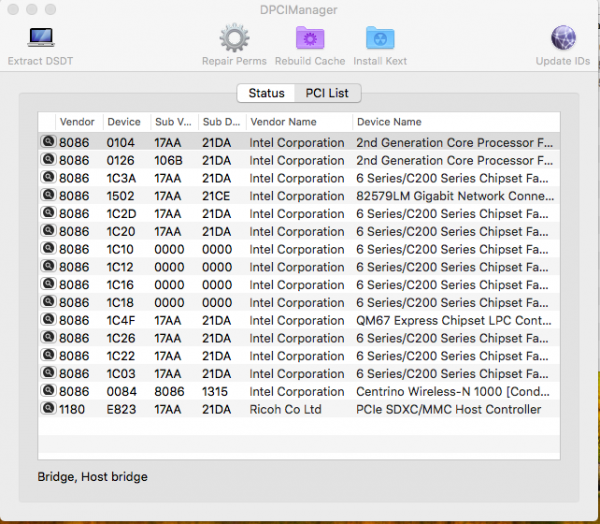This screenshot has width=600, height=524.
Task: Look up device 1C10 with magnifier icon
Action: coord(48,248)
